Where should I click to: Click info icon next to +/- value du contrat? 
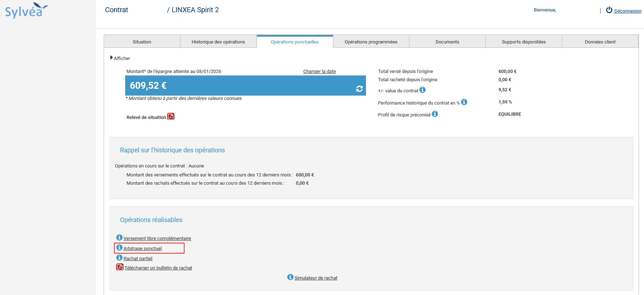(x=423, y=90)
